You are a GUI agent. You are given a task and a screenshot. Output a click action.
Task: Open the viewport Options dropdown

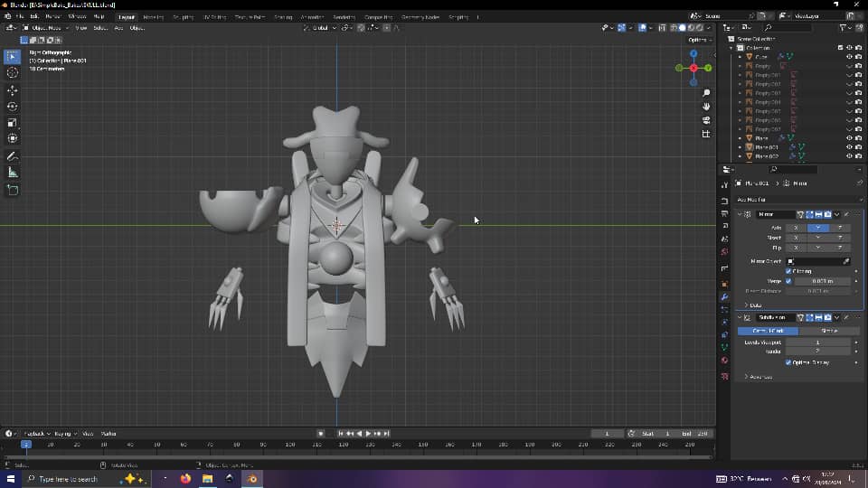tap(700, 40)
